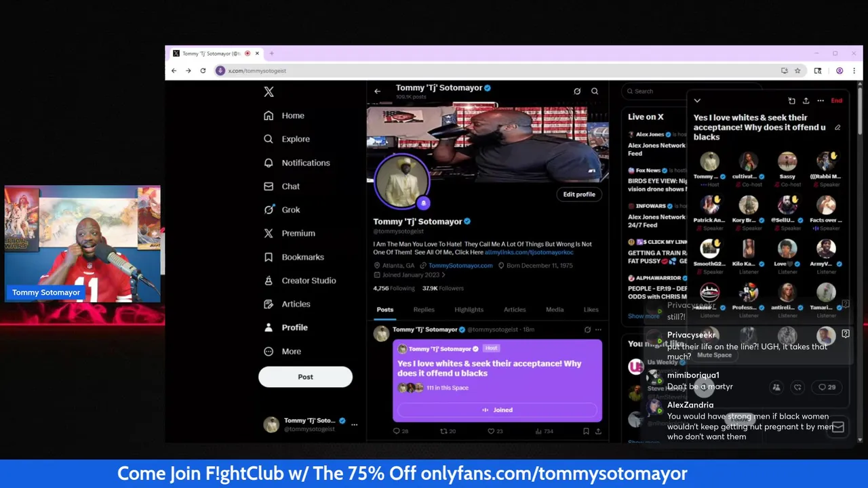View the 4,756 Following list
This screenshot has width=868, height=488.
[394, 288]
